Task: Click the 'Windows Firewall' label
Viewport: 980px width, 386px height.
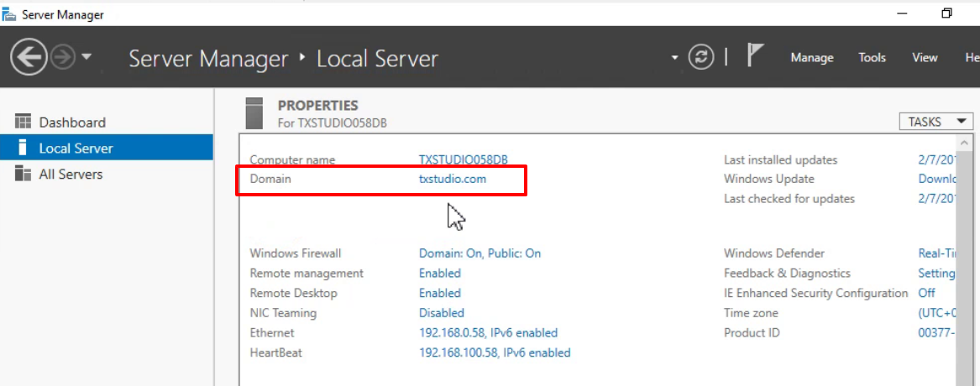Action: [x=296, y=253]
